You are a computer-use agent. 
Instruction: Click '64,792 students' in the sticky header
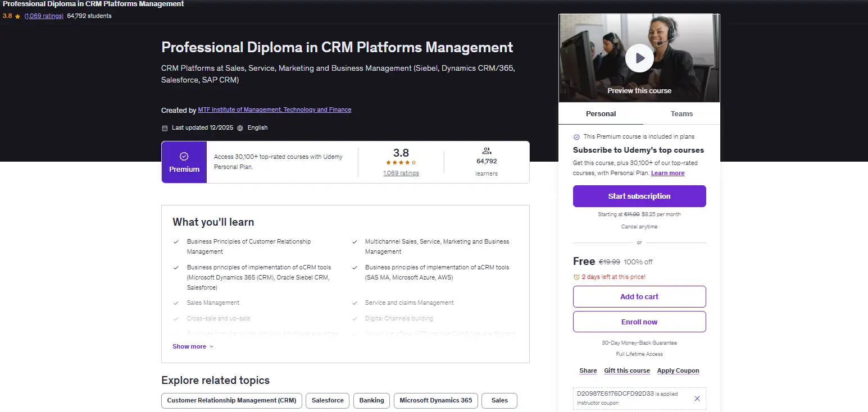(x=89, y=16)
